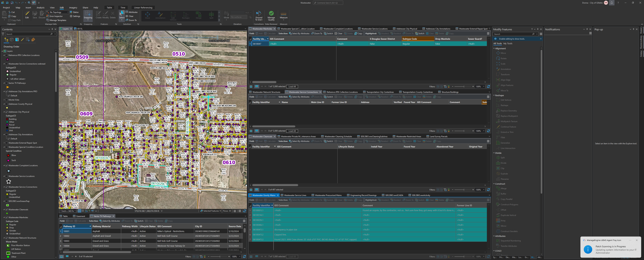
Task: Switch Contents to List By Data Source
Action: (12, 40)
